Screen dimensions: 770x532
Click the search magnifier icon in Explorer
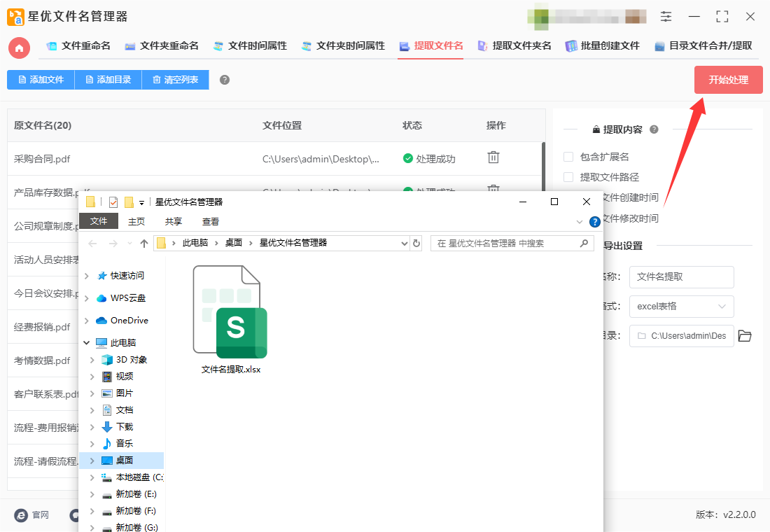pyautogui.click(x=584, y=243)
